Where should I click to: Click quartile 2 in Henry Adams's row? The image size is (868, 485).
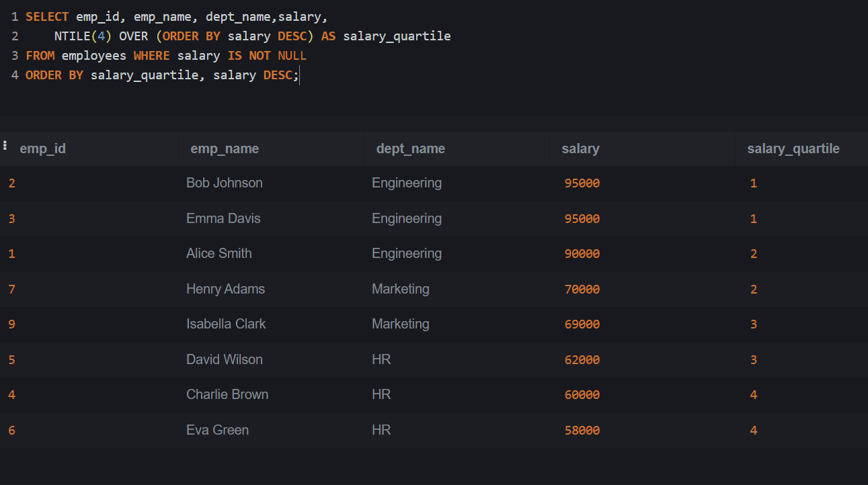754,290
